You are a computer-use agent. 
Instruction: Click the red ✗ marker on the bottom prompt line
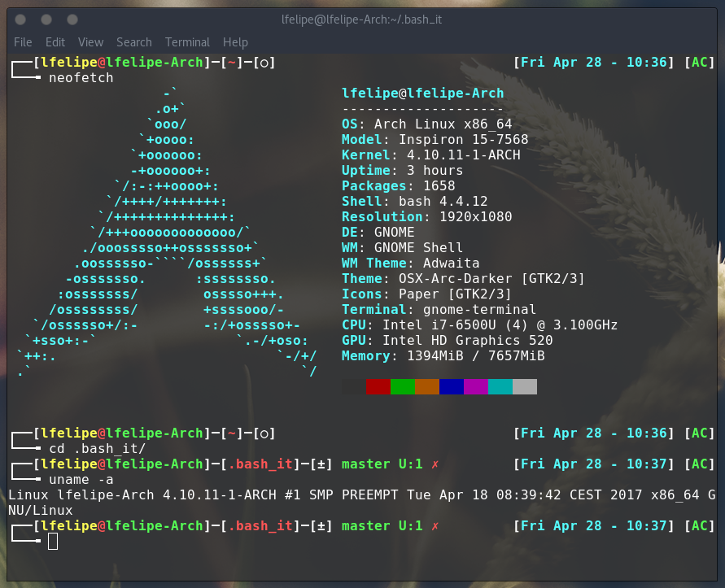pyautogui.click(x=435, y=526)
